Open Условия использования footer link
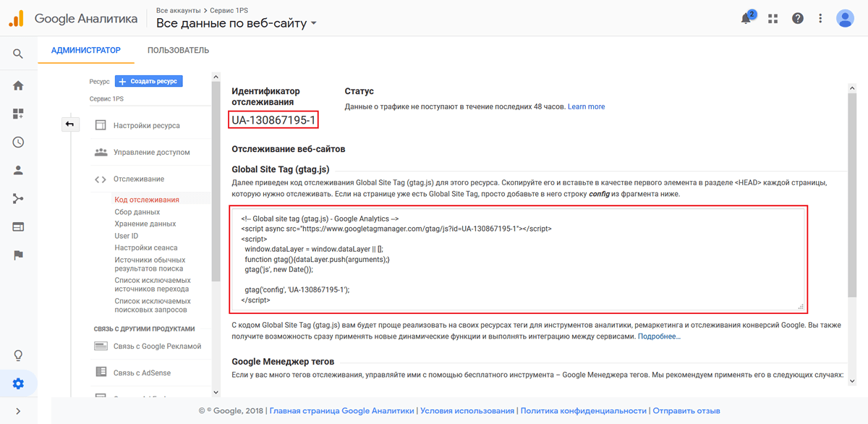 tap(467, 410)
